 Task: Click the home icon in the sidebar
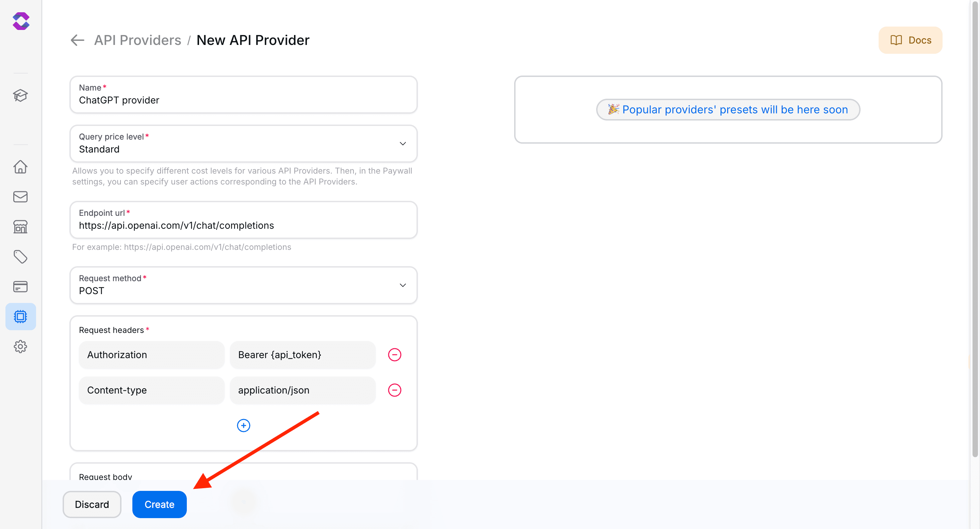point(20,167)
